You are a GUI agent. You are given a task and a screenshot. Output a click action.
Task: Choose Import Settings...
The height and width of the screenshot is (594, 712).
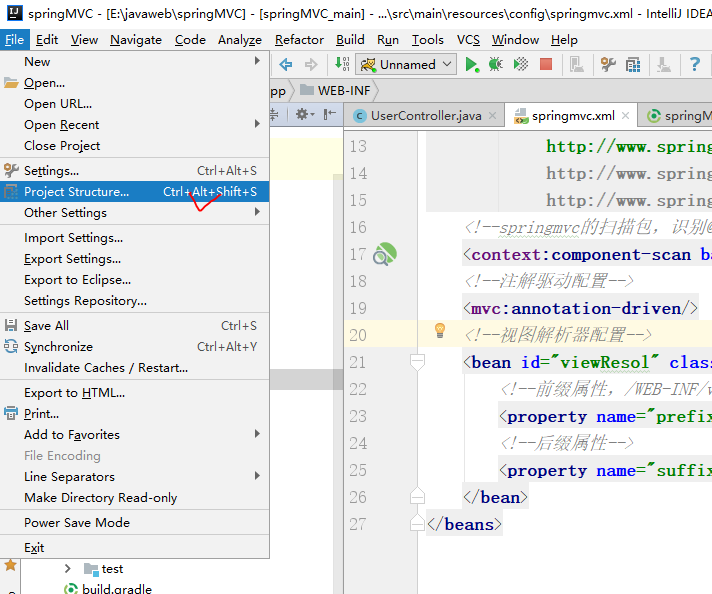point(134,238)
